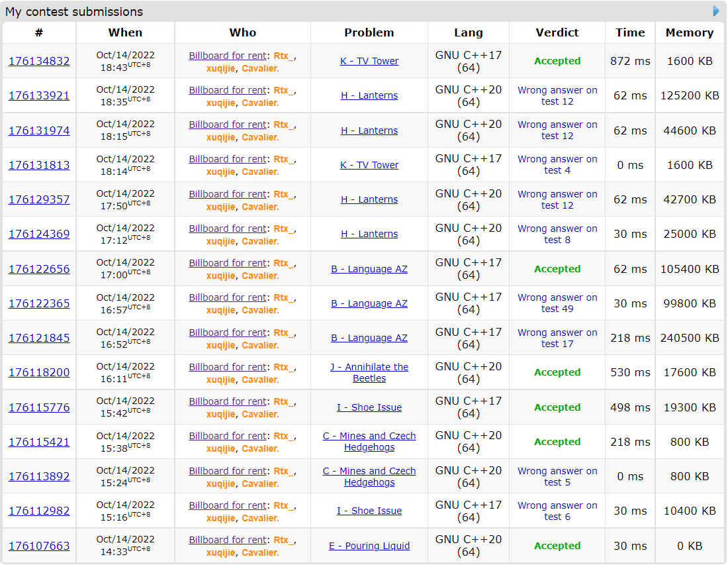Viewport: 728px width, 565px height.
Task: Open Cavalier. profile in submission 176118200 row
Action: [260, 380]
